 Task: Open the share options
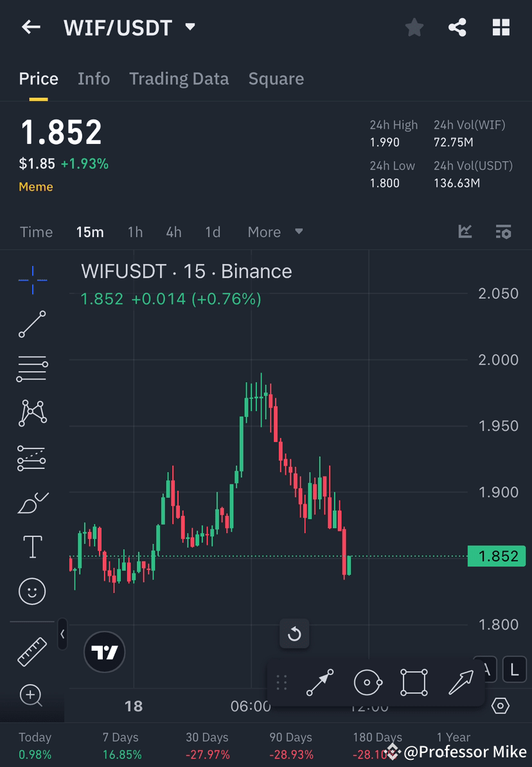(x=457, y=27)
